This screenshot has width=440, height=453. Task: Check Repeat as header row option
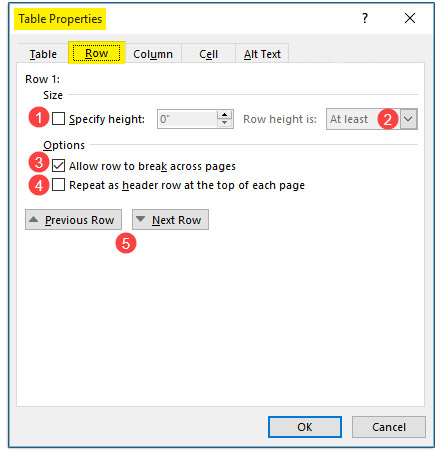(59, 184)
